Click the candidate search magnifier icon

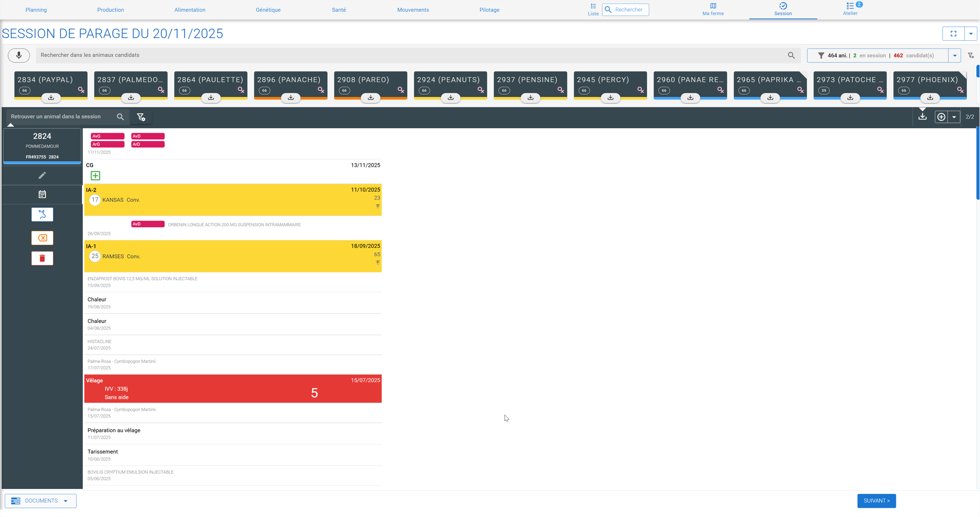coord(791,55)
